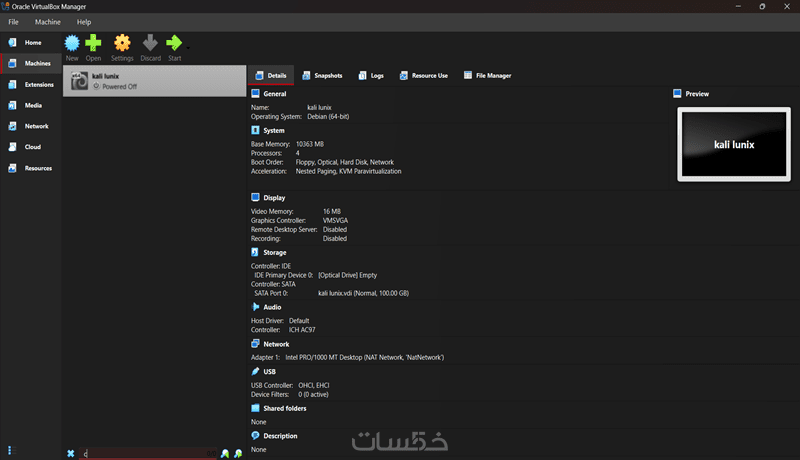Open Cloud in the sidebar
This screenshot has width=800, height=460.
pos(31,147)
